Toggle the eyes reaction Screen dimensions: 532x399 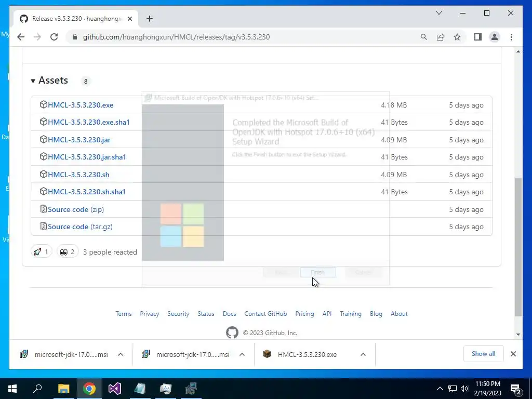pyautogui.click(x=68, y=252)
